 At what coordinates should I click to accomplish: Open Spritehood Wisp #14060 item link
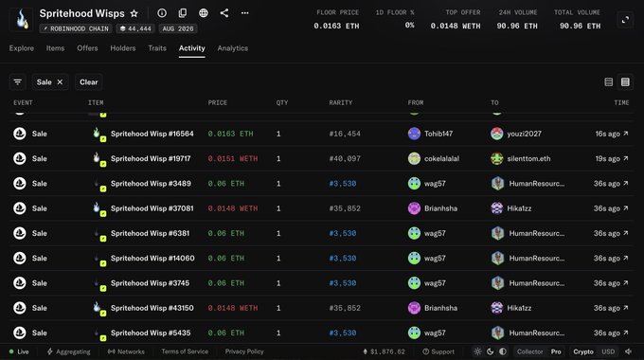click(x=152, y=258)
